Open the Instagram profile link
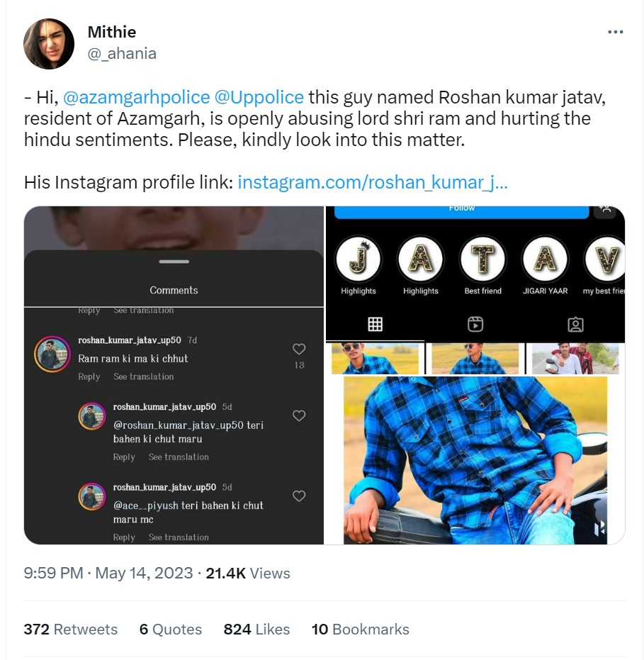The width and height of the screenshot is (644, 660). tap(373, 182)
